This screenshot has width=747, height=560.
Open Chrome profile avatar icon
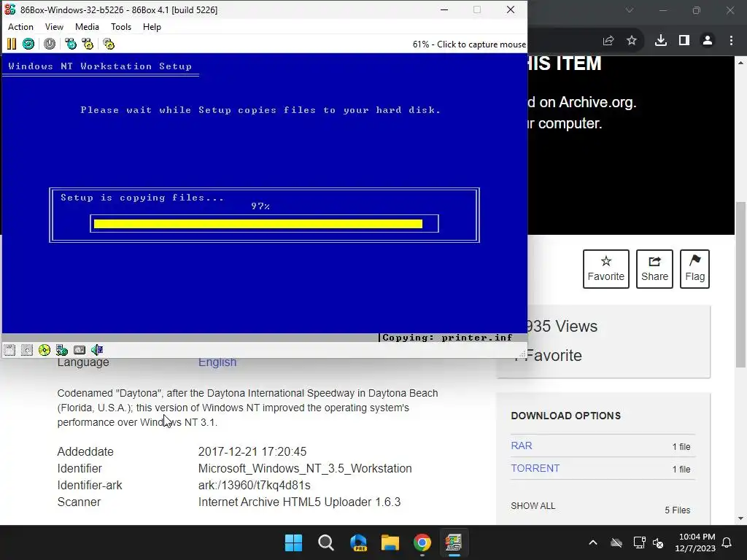point(708,41)
